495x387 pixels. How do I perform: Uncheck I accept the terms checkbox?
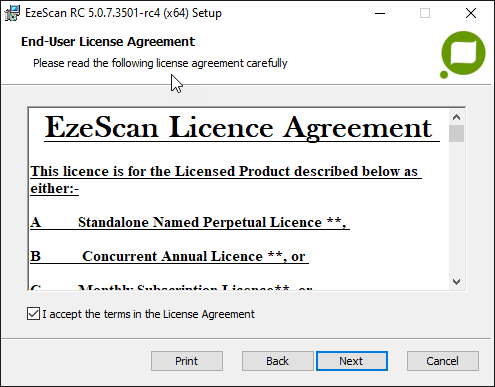coord(33,314)
